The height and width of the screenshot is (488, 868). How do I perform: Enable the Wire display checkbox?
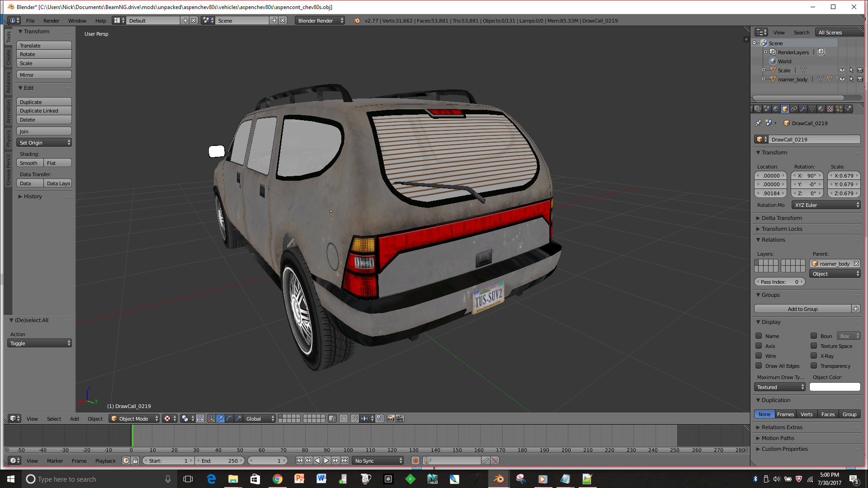tap(759, 356)
